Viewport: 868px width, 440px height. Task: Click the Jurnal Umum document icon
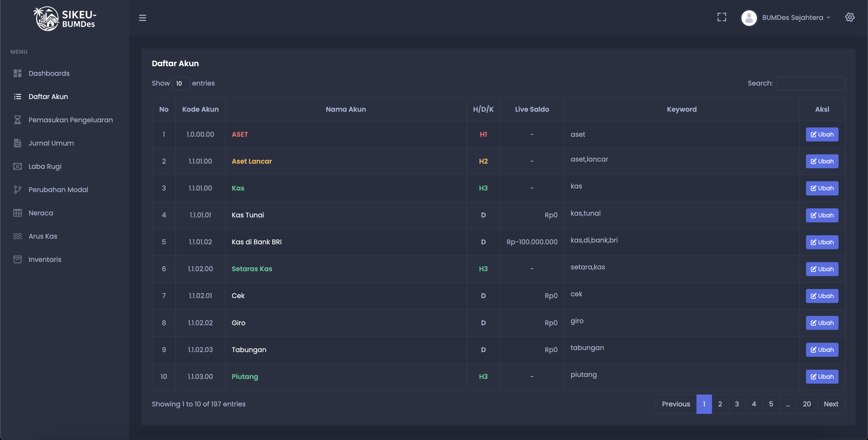[18, 143]
